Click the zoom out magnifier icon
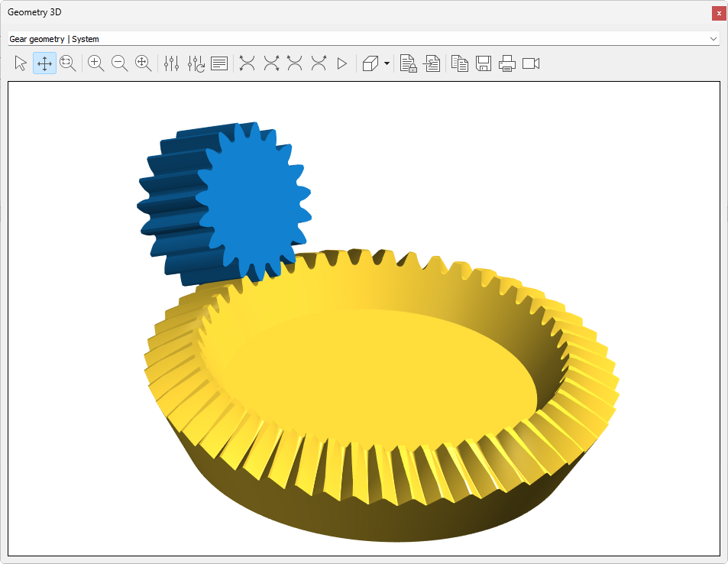 coord(120,63)
